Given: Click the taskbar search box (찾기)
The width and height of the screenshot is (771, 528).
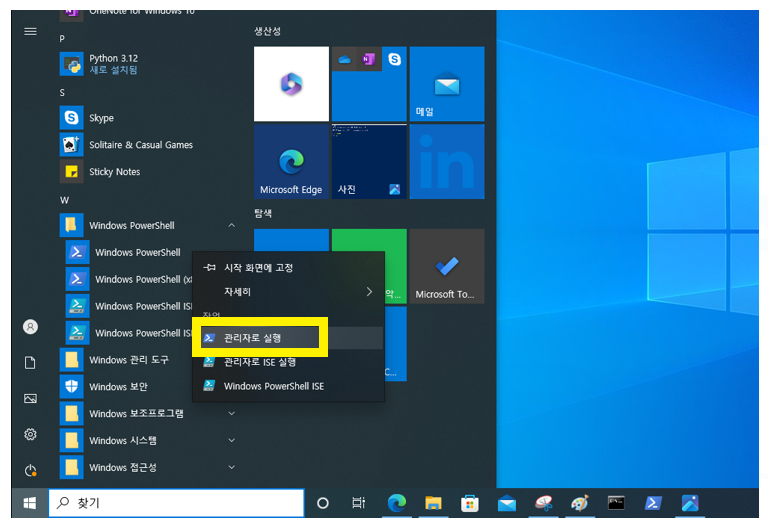Looking at the screenshot, I should click(176, 503).
